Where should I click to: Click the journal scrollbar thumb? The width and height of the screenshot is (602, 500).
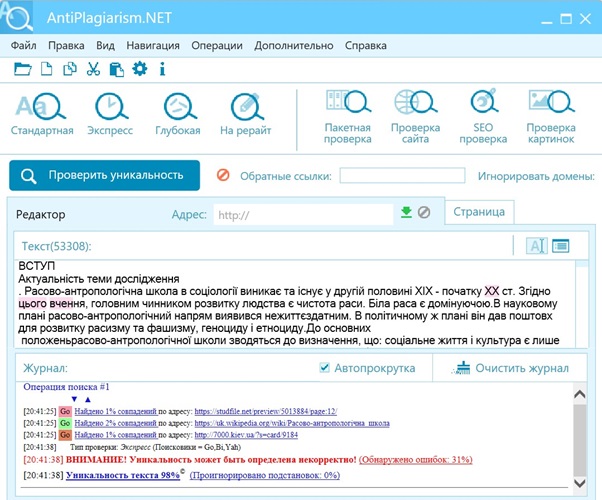click(580, 439)
